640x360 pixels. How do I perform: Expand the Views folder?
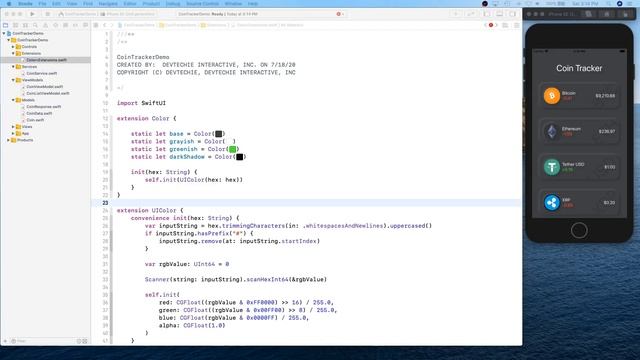13,127
